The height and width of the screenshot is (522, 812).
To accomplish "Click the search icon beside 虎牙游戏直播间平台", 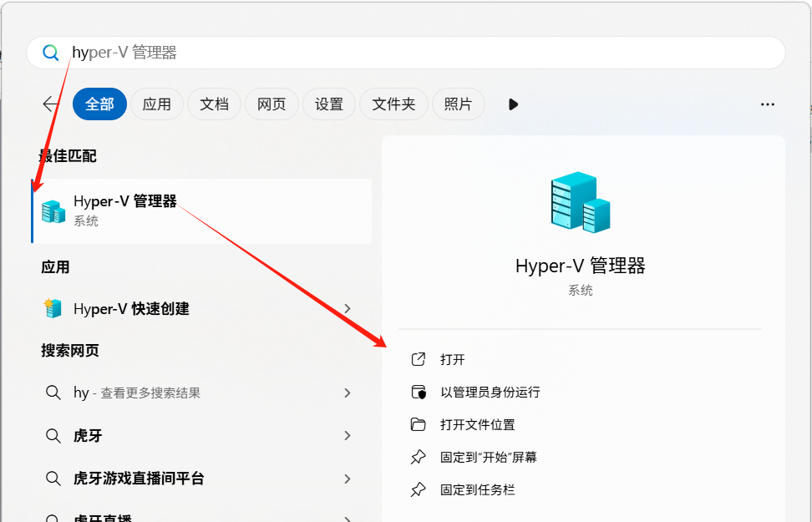I will pyautogui.click(x=53, y=478).
